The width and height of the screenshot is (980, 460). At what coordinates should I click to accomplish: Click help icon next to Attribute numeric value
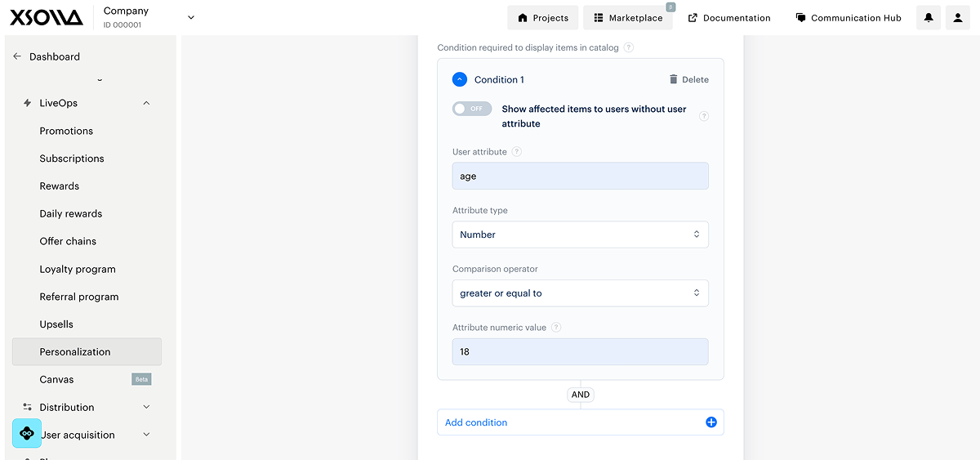click(556, 328)
